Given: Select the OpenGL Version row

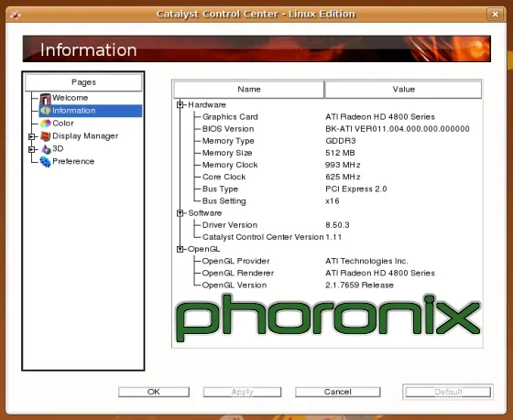Looking at the screenshot, I should (x=328, y=285).
